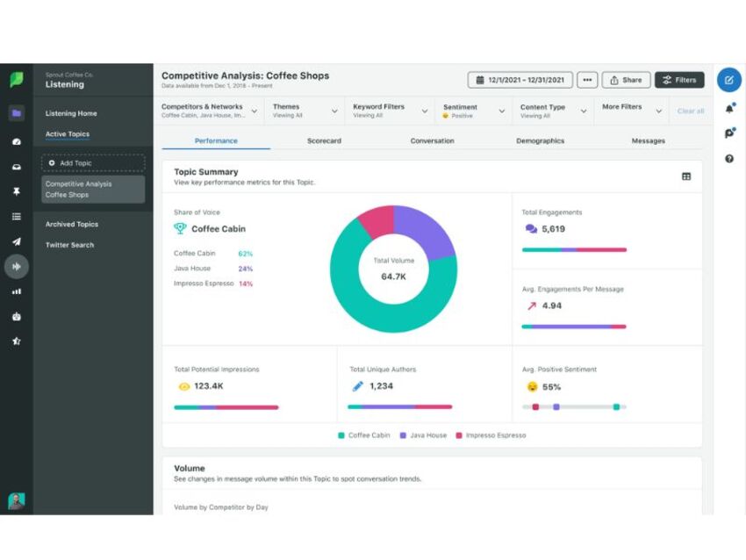This screenshot has width=746, height=560.
Task: Click the Avg. Positive Sentiment marker bar
Action: (x=574, y=407)
